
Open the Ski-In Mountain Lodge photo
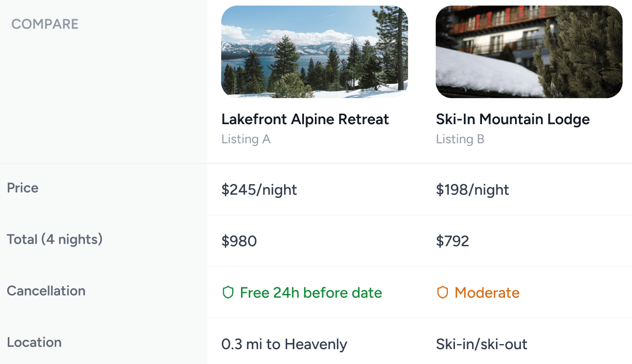(x=529, y=52)
